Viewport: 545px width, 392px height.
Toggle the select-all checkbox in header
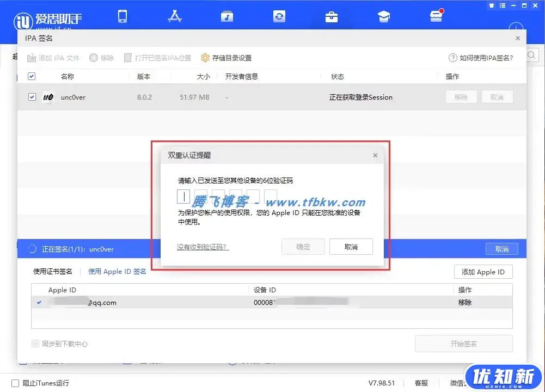[x=32, y=76]
